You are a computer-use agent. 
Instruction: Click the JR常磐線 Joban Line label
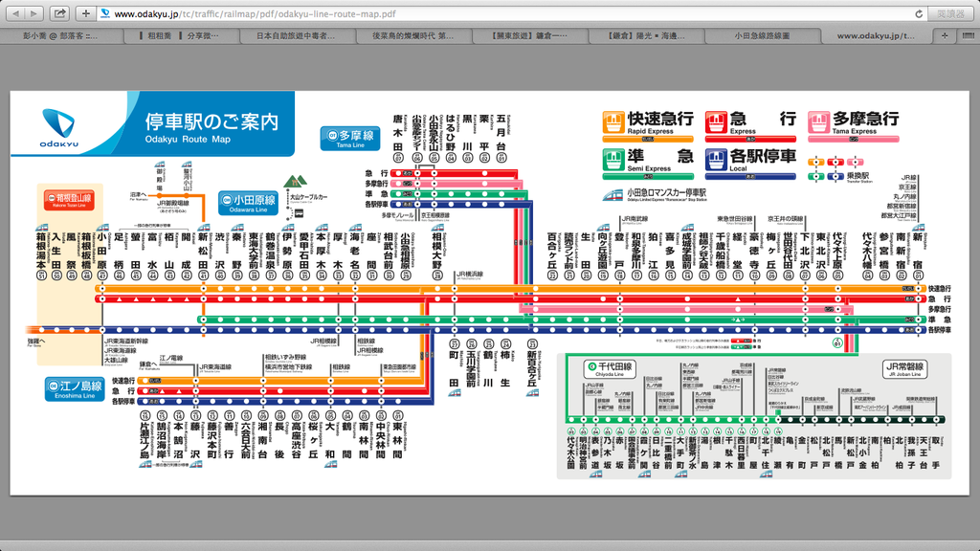pyautogui.click(x=905, y=368)
